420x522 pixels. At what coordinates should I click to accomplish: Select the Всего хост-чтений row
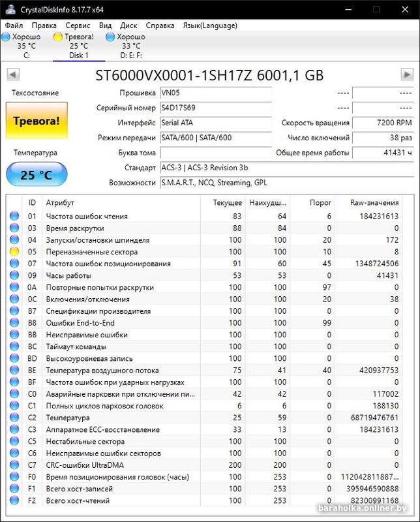[204, 500]
